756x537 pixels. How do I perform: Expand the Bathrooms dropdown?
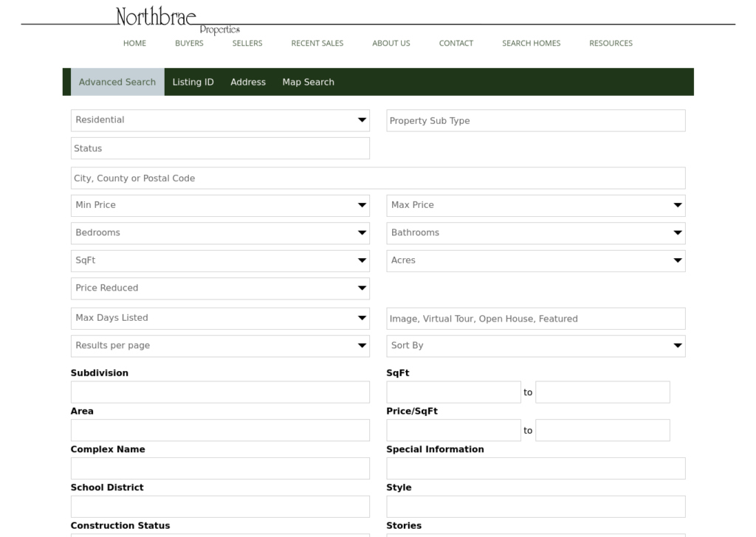point(536,233)
